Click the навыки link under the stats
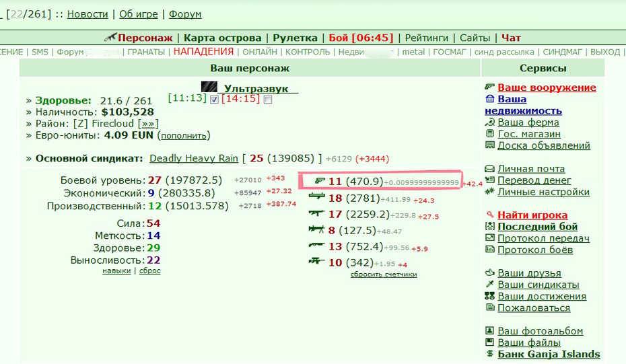 click(116, 270)
